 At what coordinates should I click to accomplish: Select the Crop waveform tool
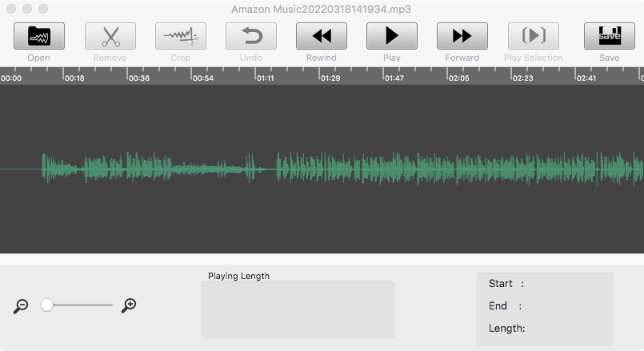[181, 36]
